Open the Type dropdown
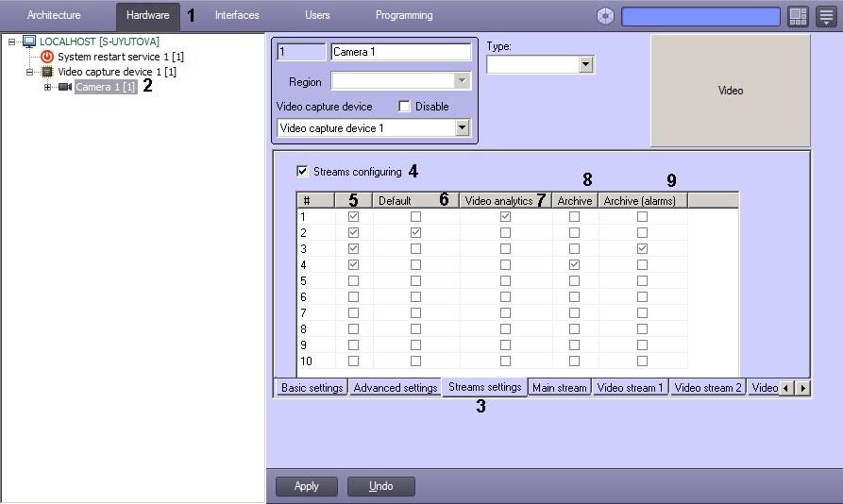 tap(585, 64)
